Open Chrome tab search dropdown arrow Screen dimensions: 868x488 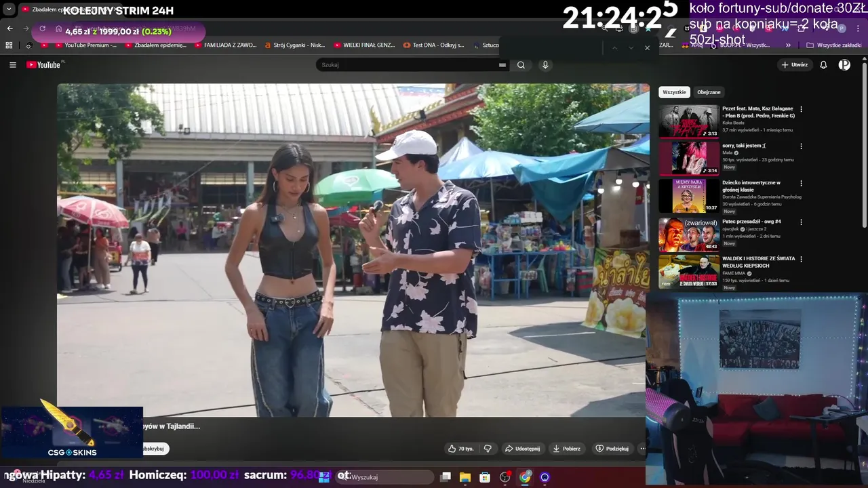(9, 9)
